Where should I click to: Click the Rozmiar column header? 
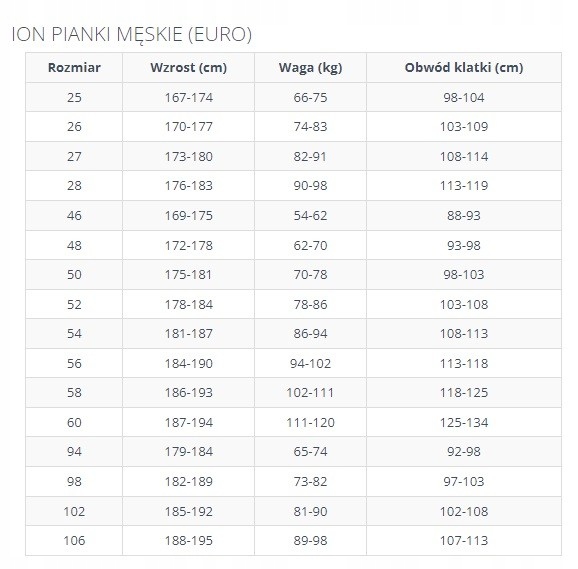[74, 67]
